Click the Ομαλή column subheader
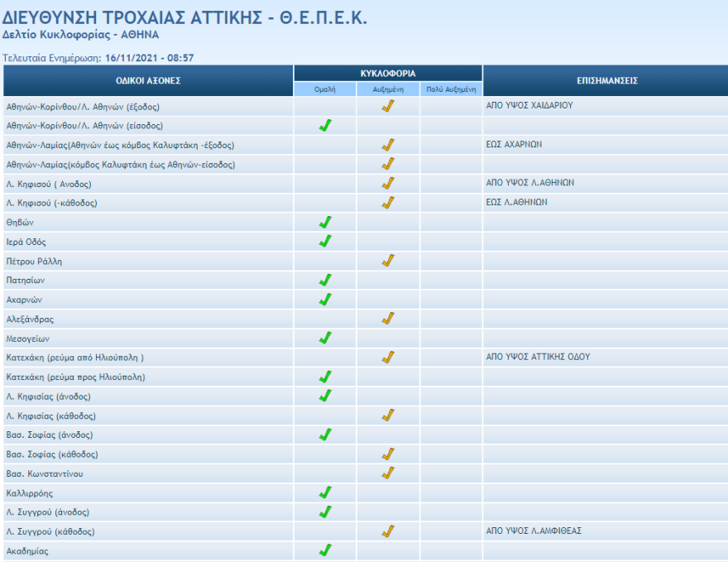Viewport: 728px width, 562px height. point(325,89)
